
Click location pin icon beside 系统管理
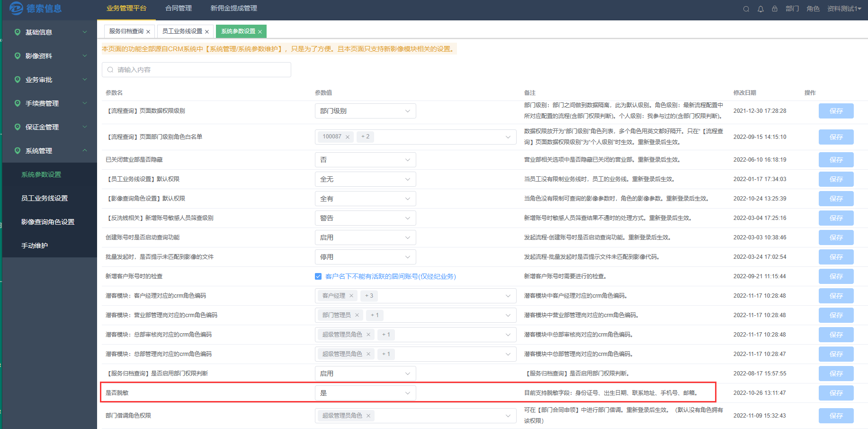click(x=18, y=151)
